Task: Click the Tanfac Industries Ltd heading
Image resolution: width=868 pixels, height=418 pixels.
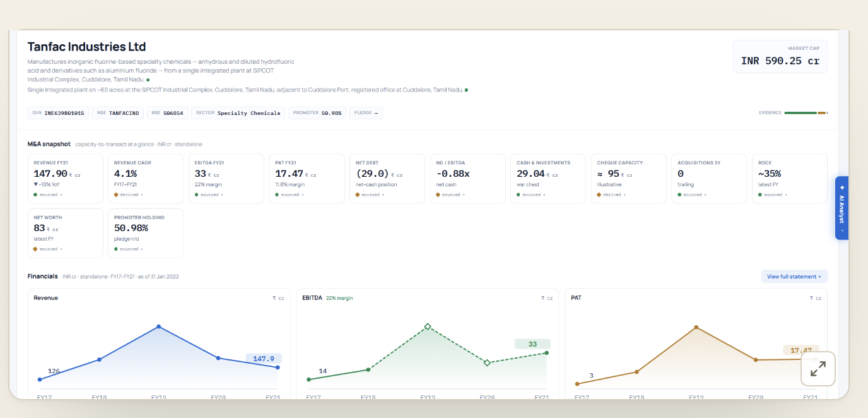Action: click(x=86, y=47)
